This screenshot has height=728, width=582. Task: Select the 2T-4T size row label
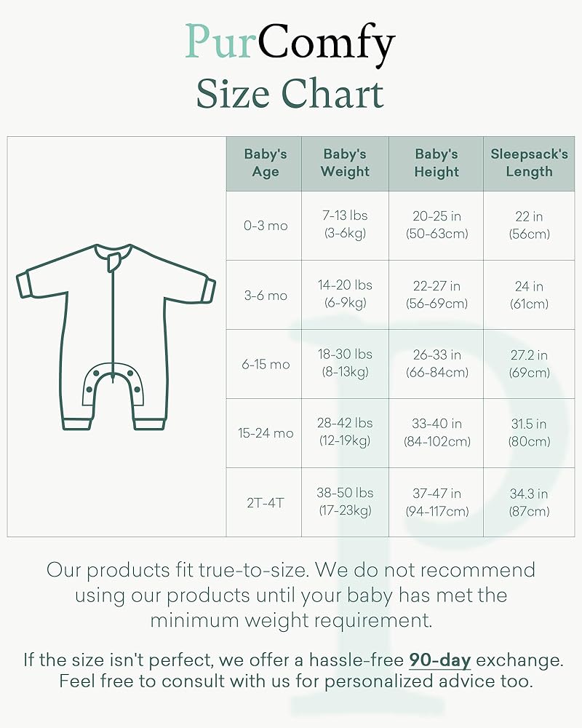(265, 502)
